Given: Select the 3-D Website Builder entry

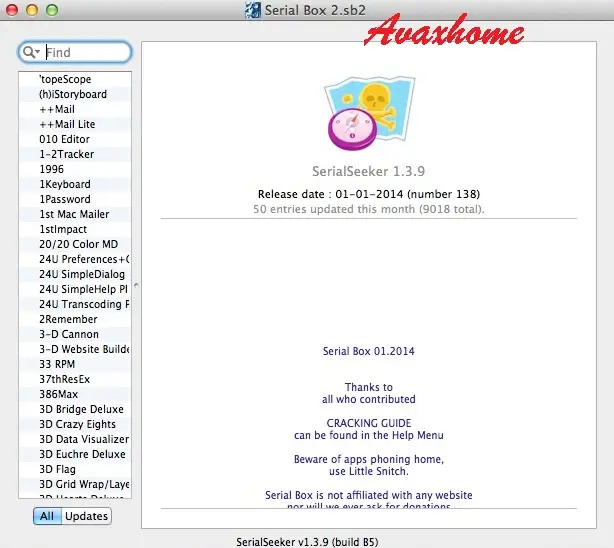Looking at the screenshot, I should (x=75, y=349).
